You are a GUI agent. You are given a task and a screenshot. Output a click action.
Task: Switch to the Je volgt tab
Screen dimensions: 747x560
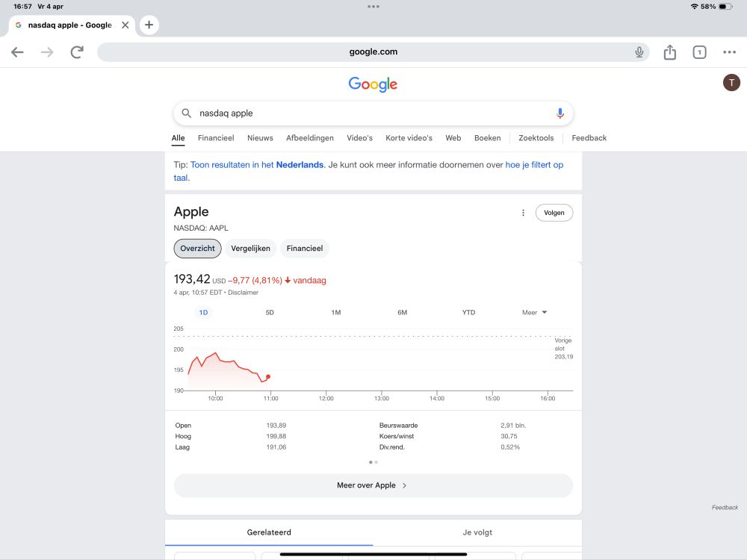(477, 532)
